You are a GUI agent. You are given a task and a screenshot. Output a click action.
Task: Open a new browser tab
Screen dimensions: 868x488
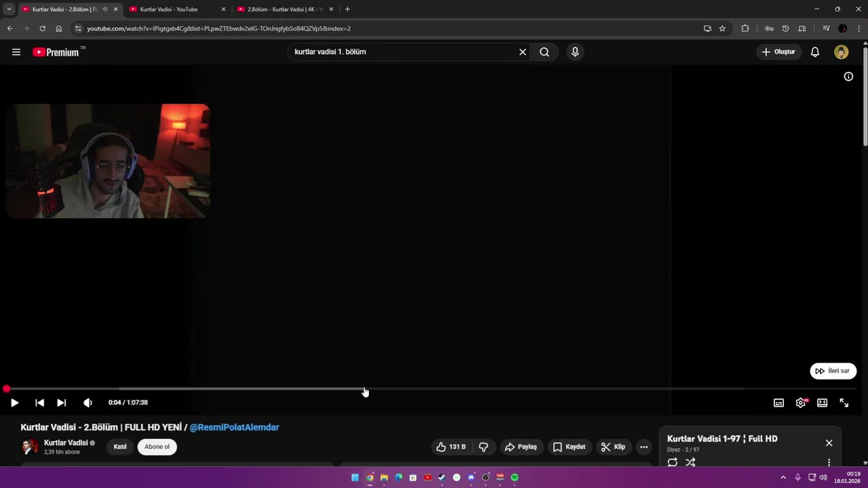point(347,9)
